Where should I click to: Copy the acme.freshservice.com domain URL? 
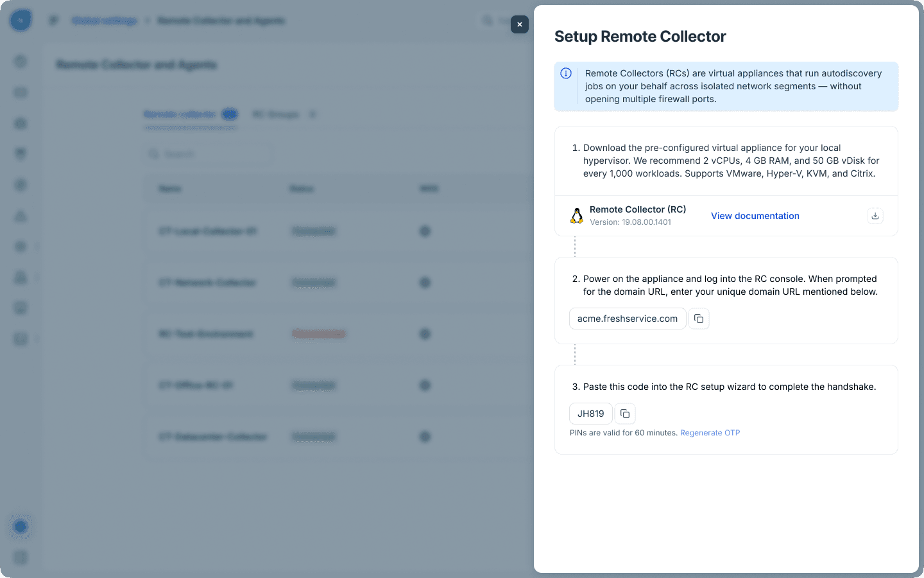click(x=699, y=319)
